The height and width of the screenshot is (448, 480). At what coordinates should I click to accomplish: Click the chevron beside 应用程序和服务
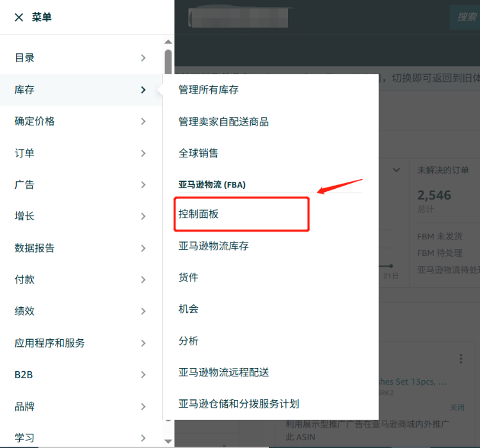[x=143, y=343]
